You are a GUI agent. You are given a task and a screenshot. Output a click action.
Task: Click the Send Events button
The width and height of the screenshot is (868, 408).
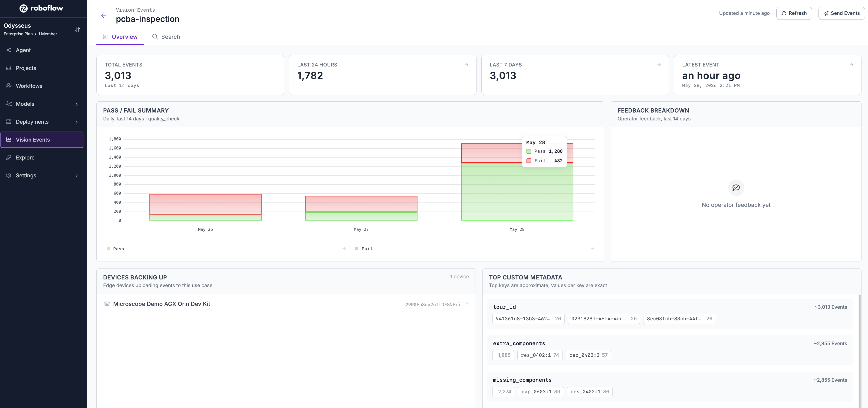[841, 13]
